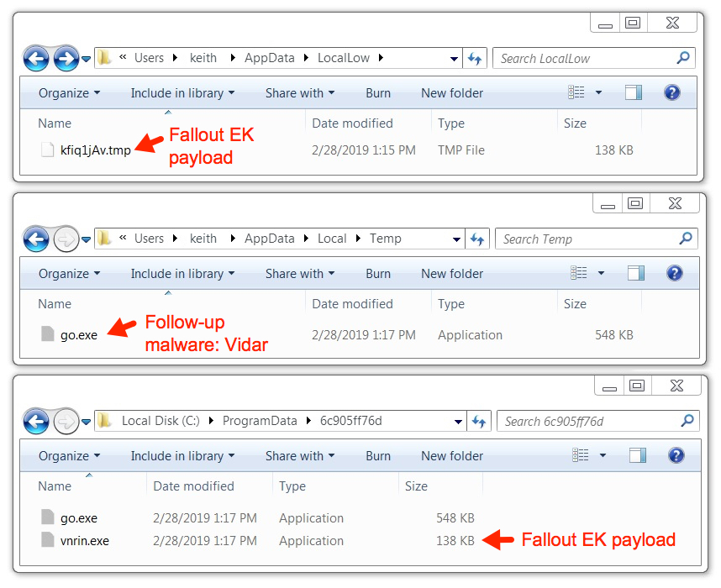The height and width of the screenshot is (588, 721).
Task: Sort by Name column in Temp window
Action: coord(55,304)
